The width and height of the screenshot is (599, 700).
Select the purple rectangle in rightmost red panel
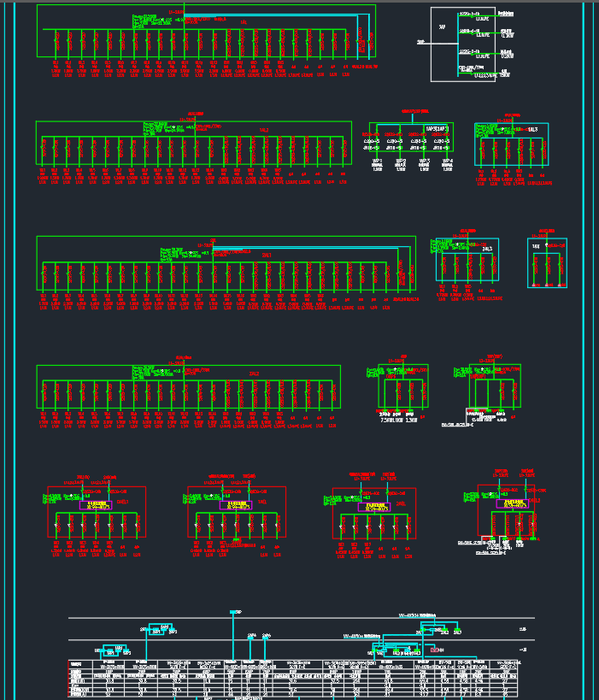pos(513,504)
